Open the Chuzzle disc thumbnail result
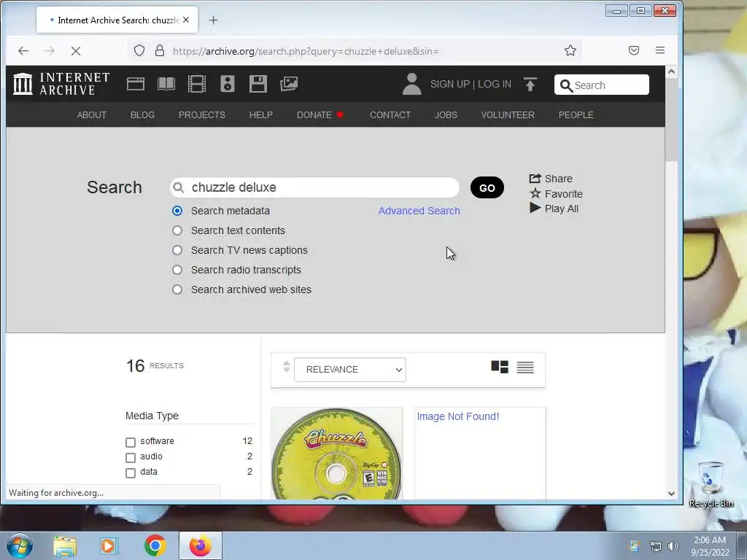The width and height of the screenshot is (747, 560). (x=336, y=454)
